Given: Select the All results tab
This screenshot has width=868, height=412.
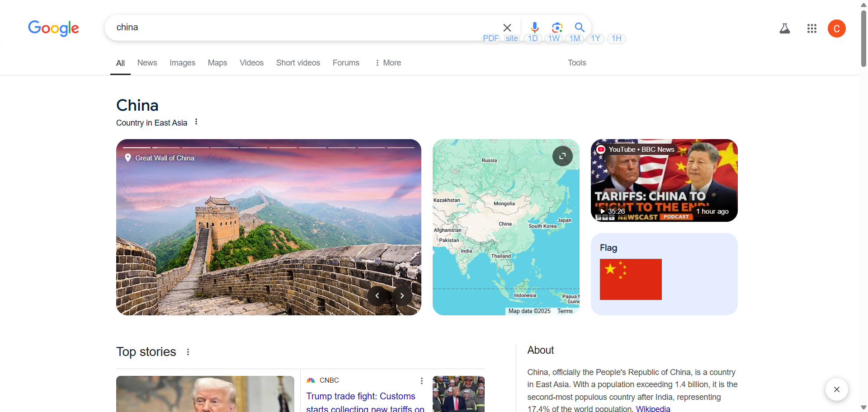Looking at the screenshot, I should pyautogui.click(x=120, y=63).
